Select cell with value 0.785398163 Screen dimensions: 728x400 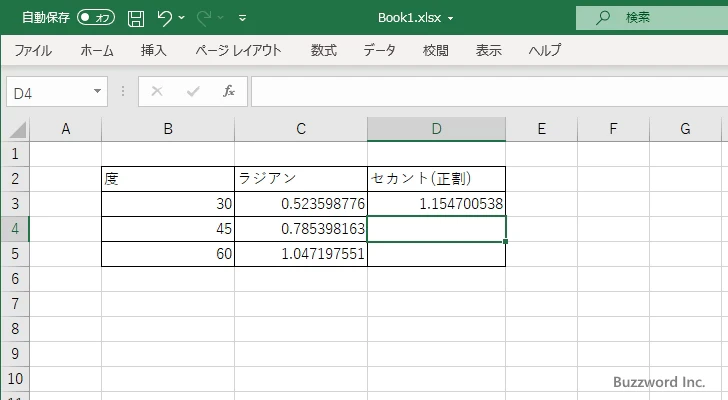tap(301, 229)
